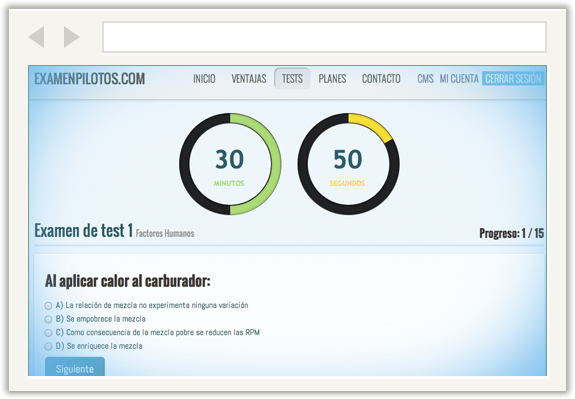Go to the INICIO menu item

point(204,79)
